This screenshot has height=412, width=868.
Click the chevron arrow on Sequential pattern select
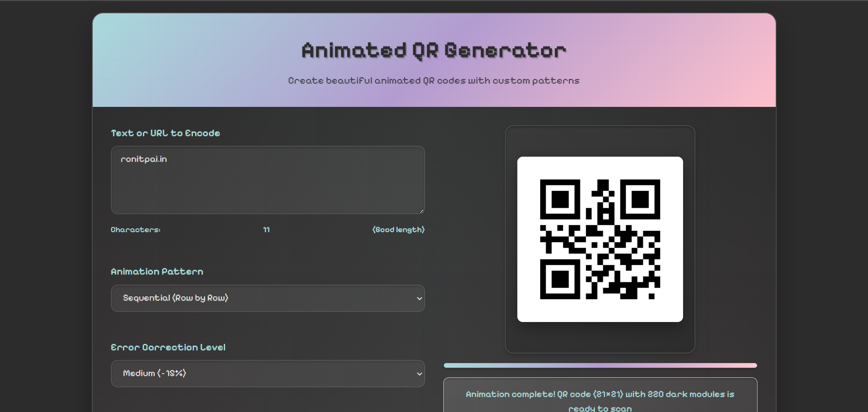[419, 298]
